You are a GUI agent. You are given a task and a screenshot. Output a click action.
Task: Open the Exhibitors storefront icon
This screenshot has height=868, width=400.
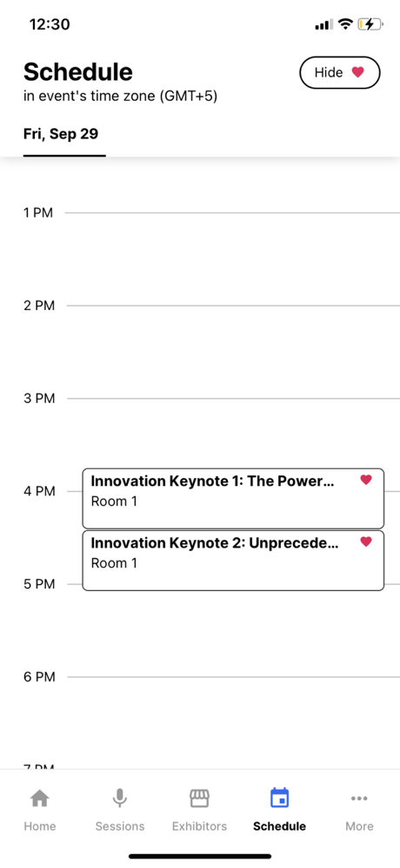click(x=199, y=798)
